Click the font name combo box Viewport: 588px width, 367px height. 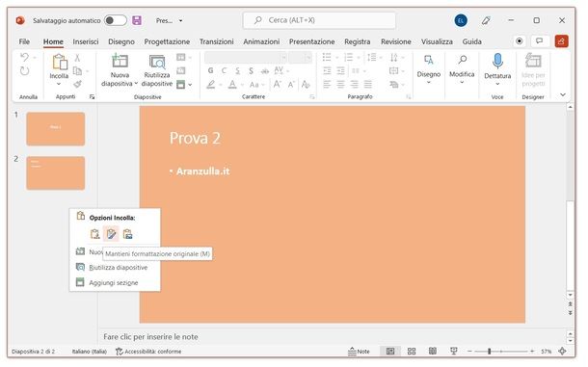pos(246,58)
